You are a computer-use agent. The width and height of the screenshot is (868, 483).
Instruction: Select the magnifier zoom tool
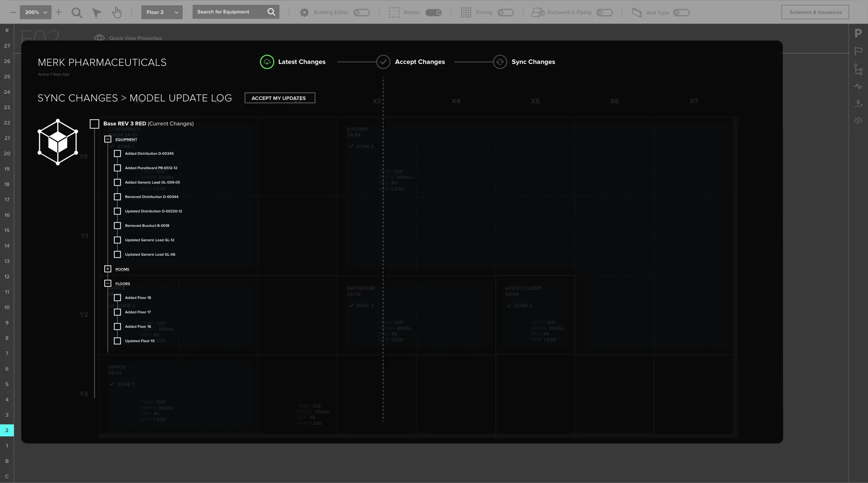77,12
